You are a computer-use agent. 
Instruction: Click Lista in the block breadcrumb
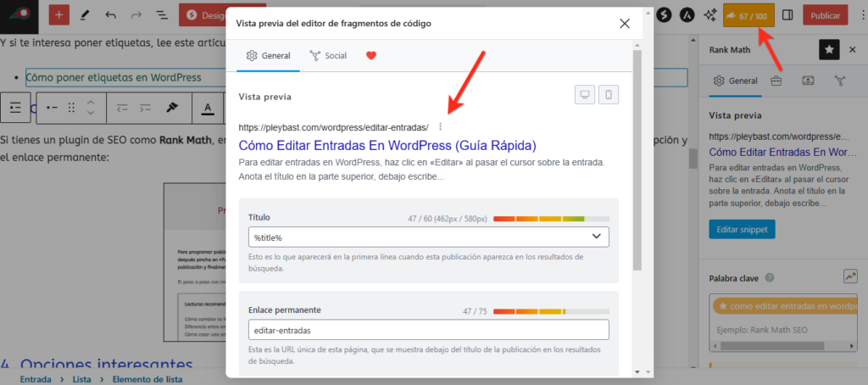pos(81,379)
